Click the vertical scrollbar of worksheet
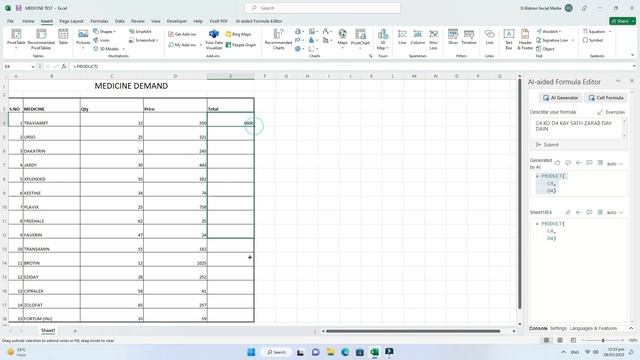Viewport: 640px width, 360px height. point(520,194)
